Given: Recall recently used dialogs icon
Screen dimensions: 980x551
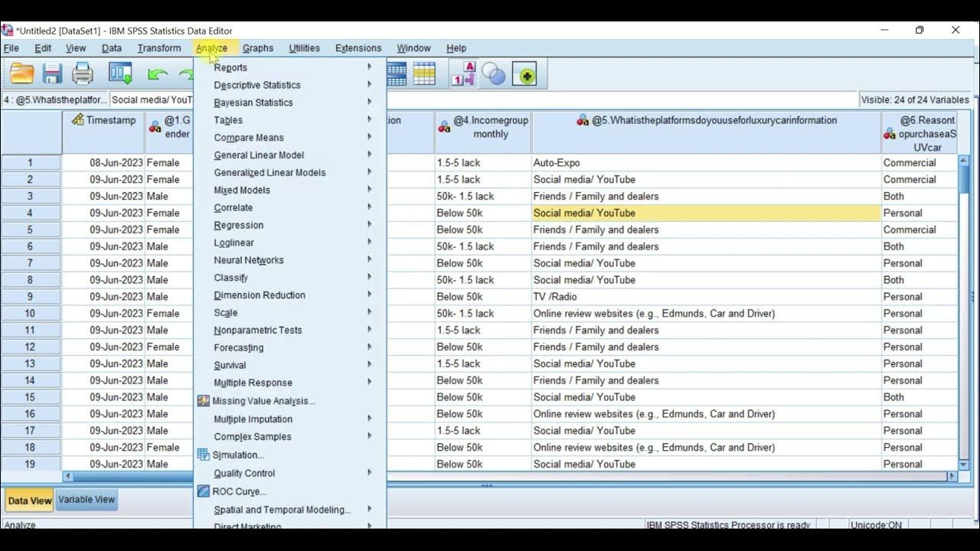Looking at the screenshot, I should tap(121, 73).
